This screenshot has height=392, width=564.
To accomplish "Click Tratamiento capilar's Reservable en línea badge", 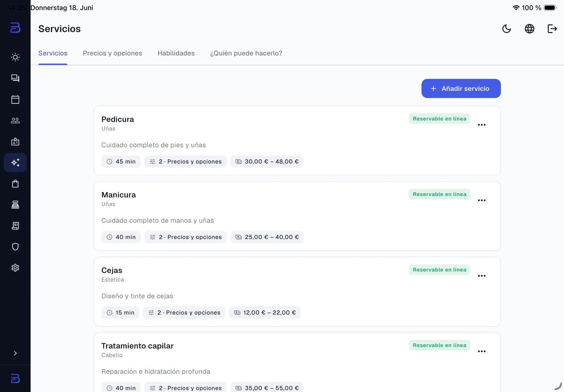I will coord(440,345).
